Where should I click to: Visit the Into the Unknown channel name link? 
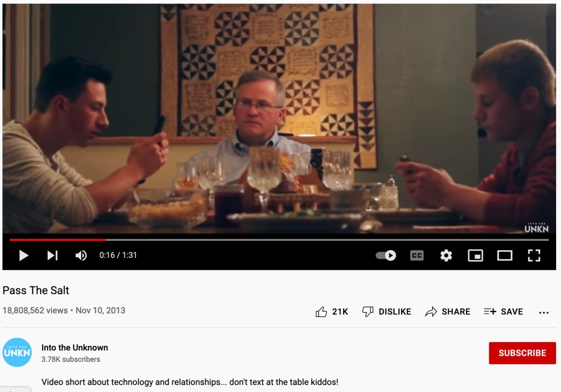[x=75, y=348]
